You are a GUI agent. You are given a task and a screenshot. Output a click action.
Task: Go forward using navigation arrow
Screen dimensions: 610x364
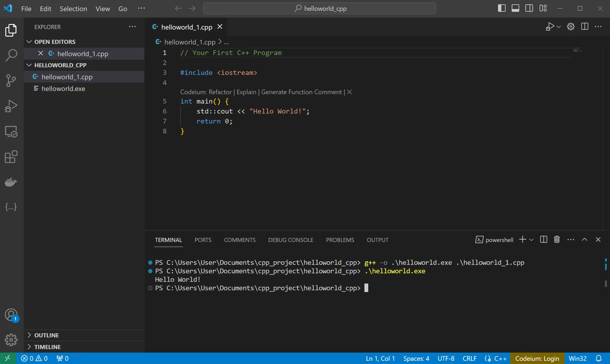(x=192, y=8)
